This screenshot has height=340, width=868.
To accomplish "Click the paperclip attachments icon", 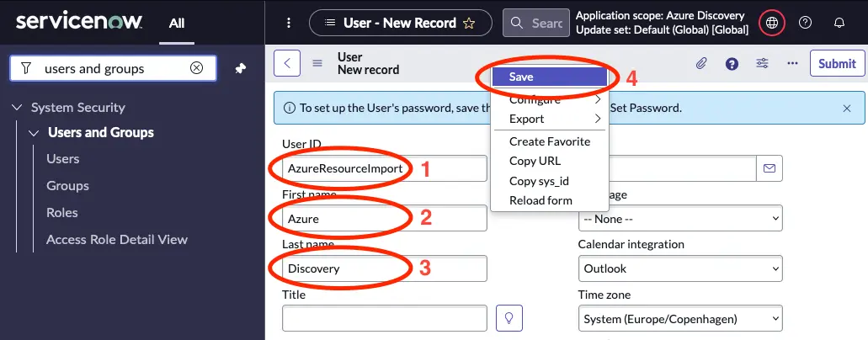I will [x=701, y=63].
